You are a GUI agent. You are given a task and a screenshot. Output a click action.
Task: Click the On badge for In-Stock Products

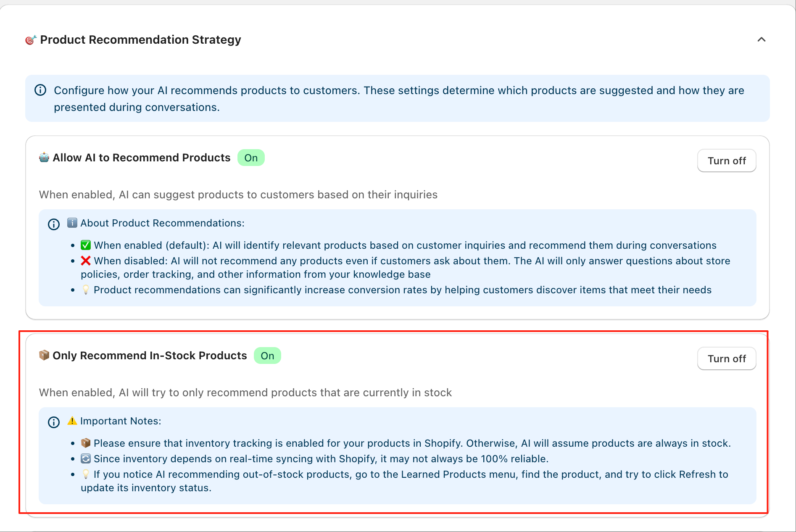pyautogui.click(x=267, y=356)
